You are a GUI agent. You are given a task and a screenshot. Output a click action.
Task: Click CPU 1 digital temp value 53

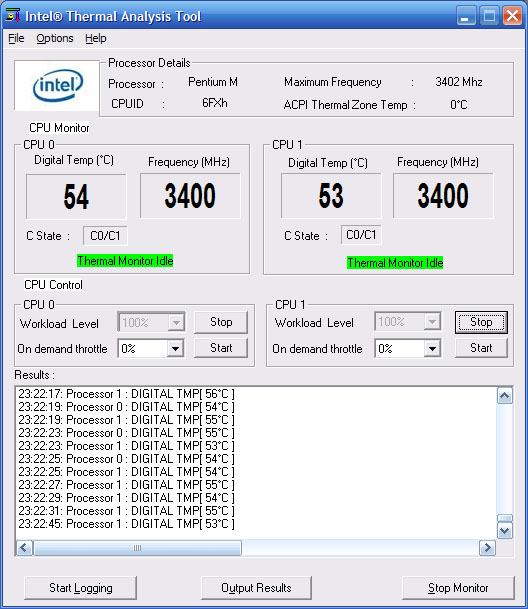point(331,195)
